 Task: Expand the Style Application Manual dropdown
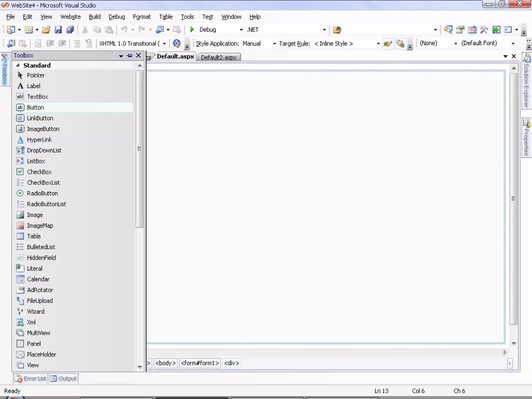[x=274, y=44]
